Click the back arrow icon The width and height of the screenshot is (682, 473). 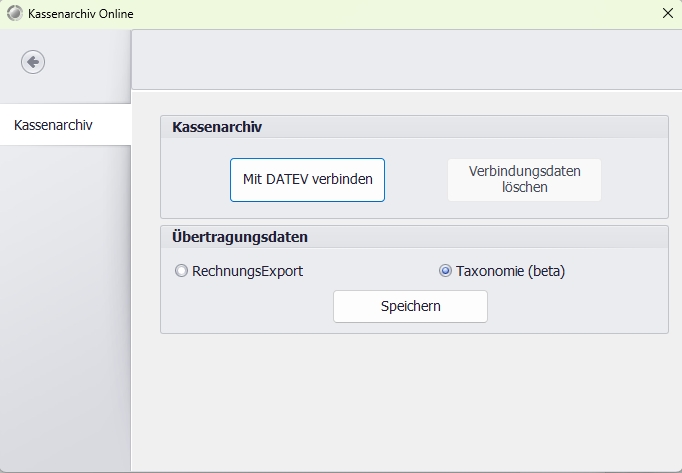(33, 62)
